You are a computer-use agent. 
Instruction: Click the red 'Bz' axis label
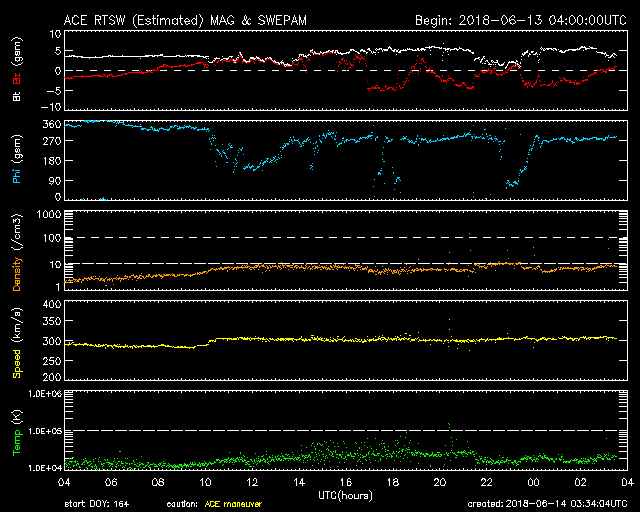(x=17, y=78)
